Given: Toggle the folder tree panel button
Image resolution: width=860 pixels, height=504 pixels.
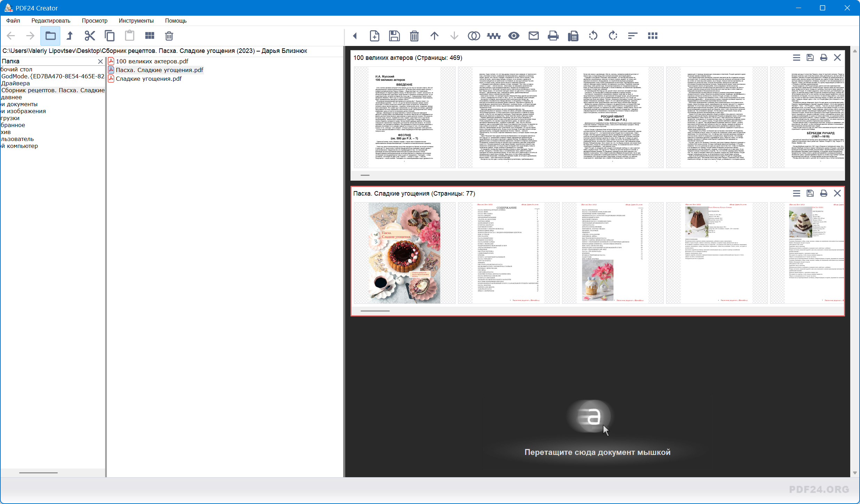Looking at the screenshot, I should [x=50, y=36].
